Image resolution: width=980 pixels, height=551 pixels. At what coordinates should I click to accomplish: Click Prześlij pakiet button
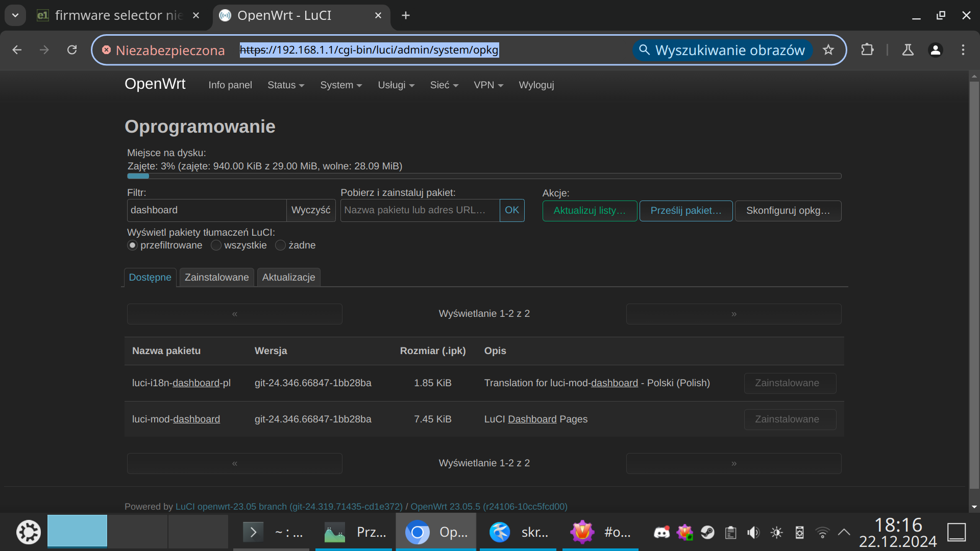[x=686, y=211]
